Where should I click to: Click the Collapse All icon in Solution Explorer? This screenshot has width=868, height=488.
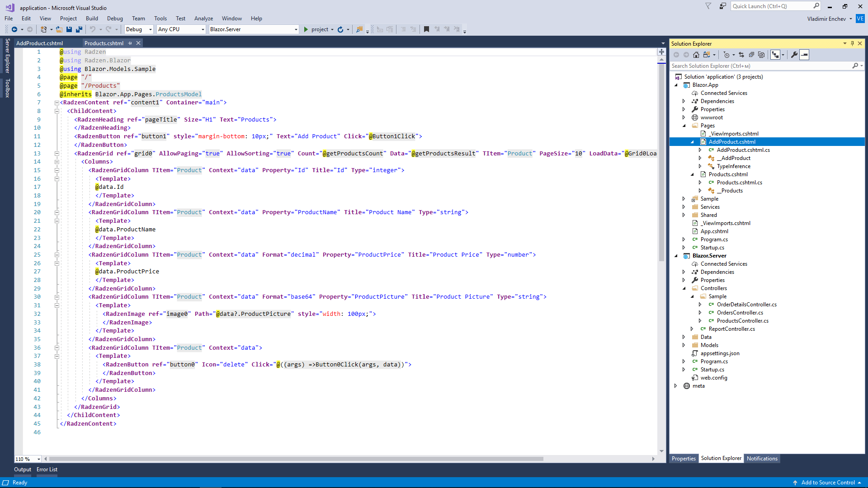pos(751,55)
